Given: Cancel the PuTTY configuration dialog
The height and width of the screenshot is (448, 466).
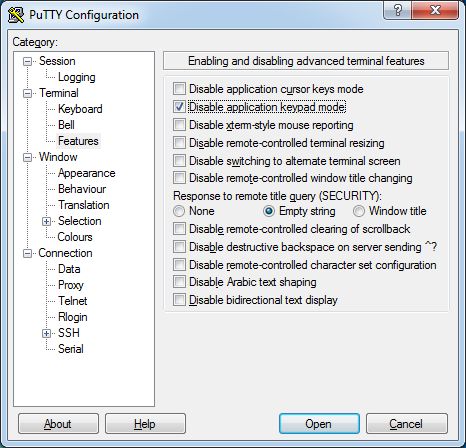Looking at the screenshot, I should [407, 424].
